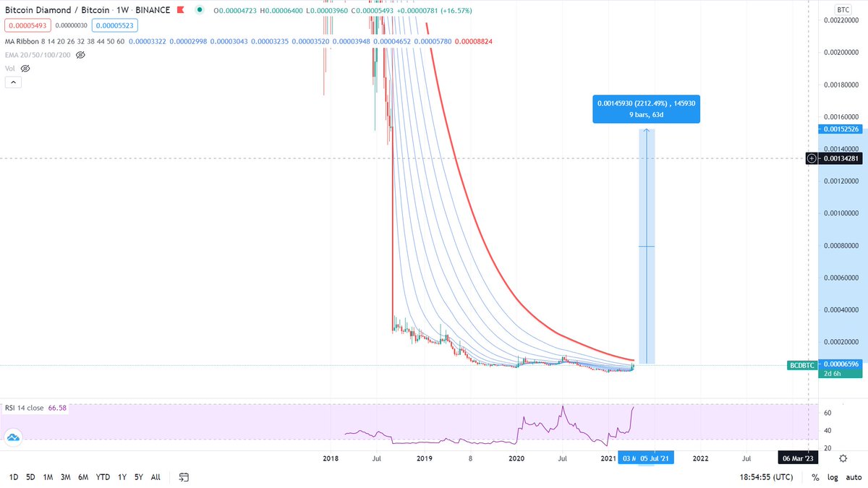868x488 pixels.
Task: Click the BCDBTC price label on the axis
Action: point(801,365)
